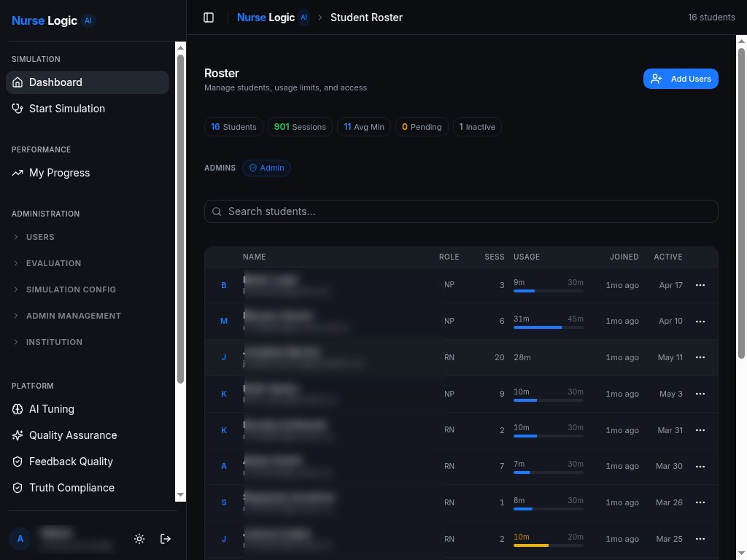Click the yellow 10m of 20m usage bar

549,545
